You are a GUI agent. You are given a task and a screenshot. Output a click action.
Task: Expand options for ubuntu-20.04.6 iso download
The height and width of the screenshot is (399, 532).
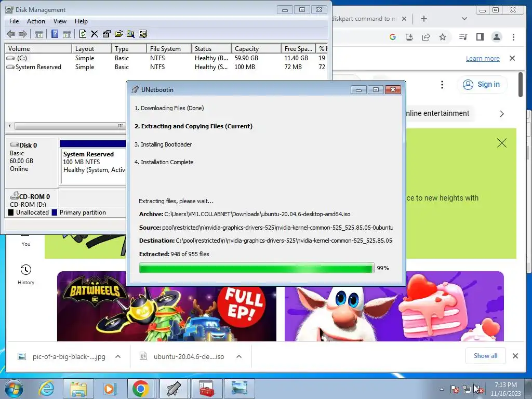pos(239,356)
